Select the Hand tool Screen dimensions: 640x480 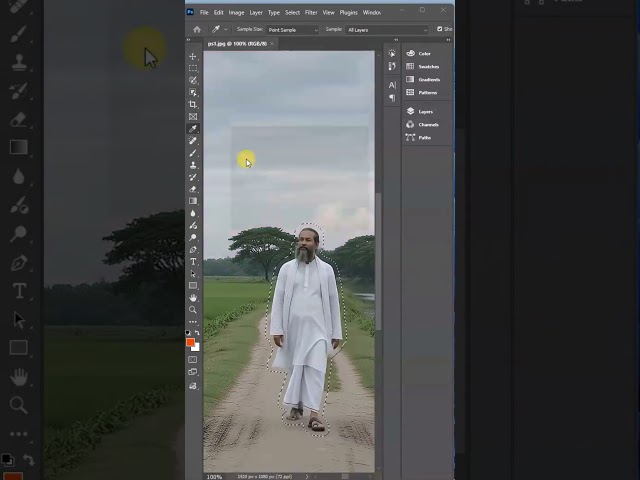pos(193,298)
